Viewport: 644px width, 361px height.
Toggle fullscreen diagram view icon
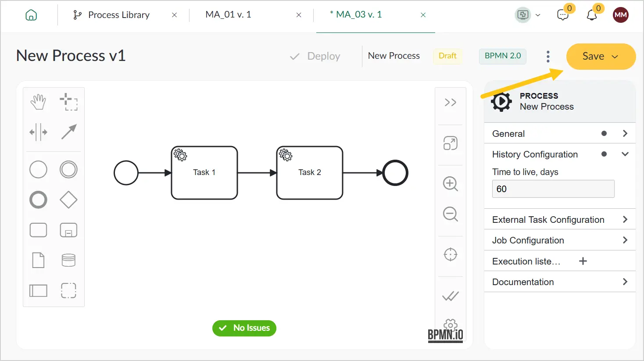(x=451, y=143)
